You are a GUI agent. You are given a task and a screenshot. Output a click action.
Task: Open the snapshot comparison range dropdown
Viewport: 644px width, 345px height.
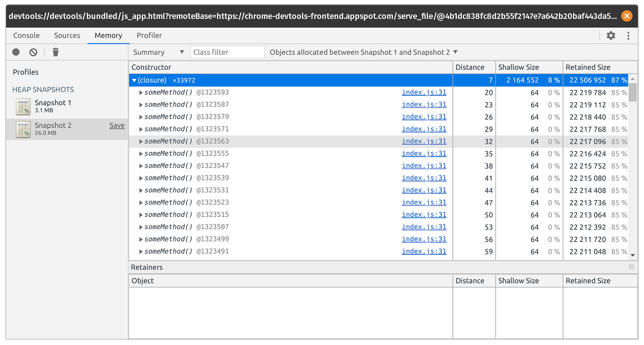pyautogui.click(x=364, y=52)
